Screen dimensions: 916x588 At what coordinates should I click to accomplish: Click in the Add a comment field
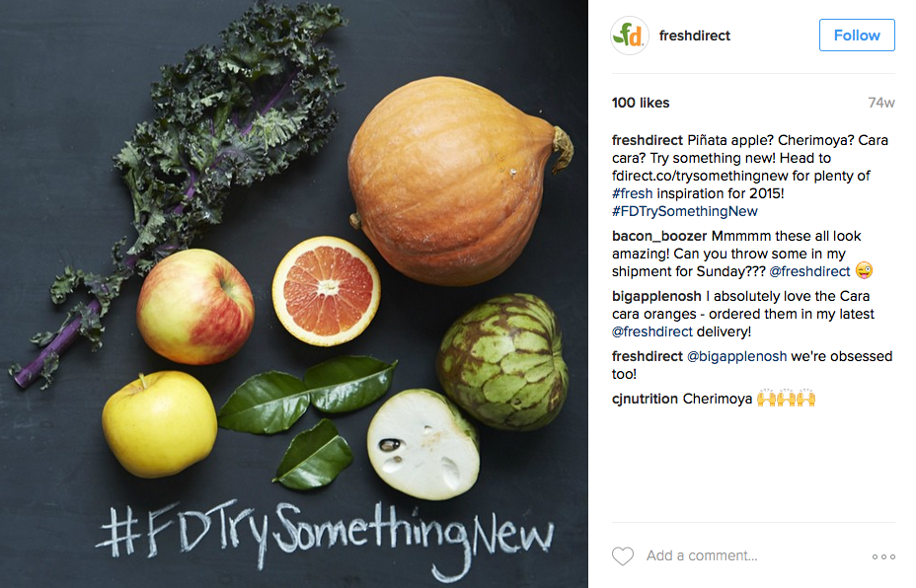click(753, 555)
